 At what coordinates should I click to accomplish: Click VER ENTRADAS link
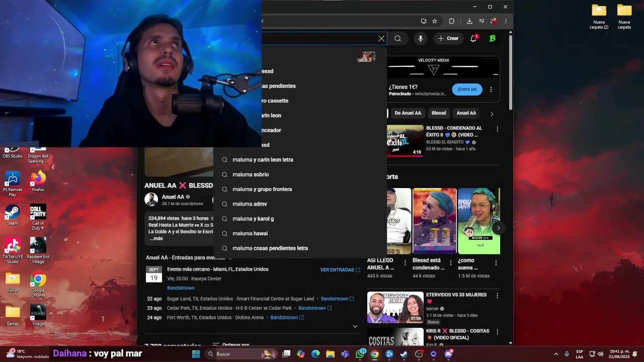tap(340, 270)
